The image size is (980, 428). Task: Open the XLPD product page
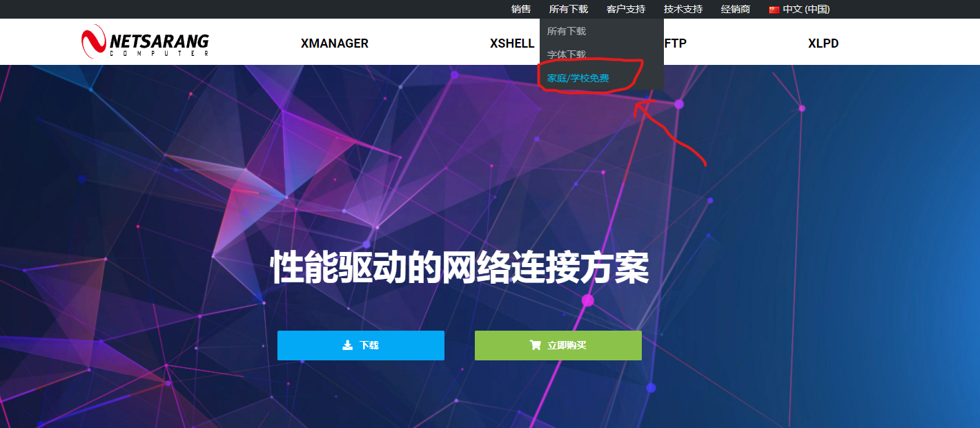823,43
